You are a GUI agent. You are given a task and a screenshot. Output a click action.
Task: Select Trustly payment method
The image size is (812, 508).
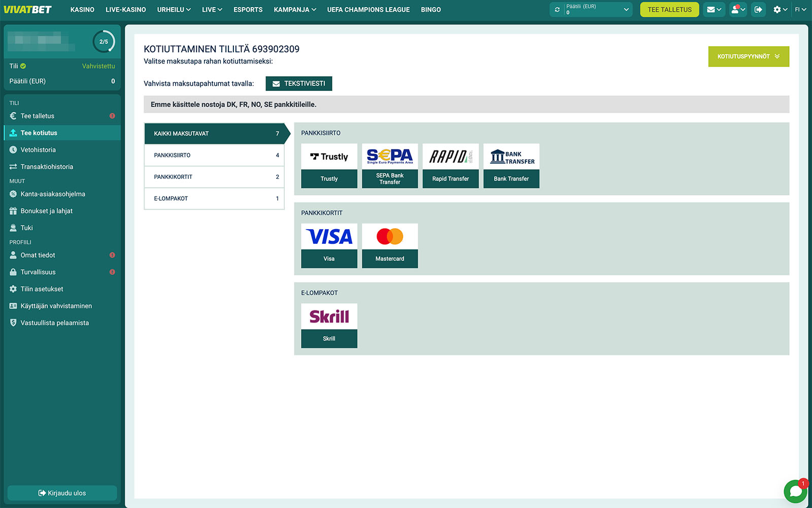[329, 166]
